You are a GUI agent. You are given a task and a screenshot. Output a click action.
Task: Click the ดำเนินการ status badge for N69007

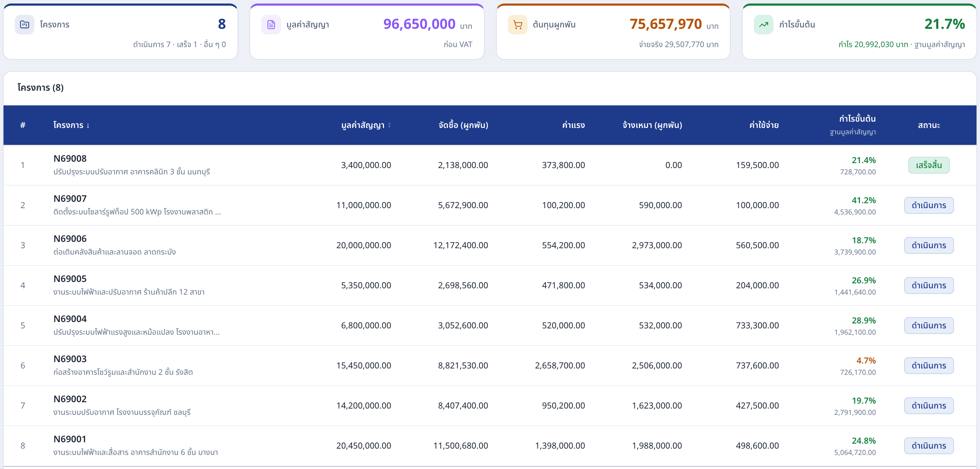[x=929, y=205]
